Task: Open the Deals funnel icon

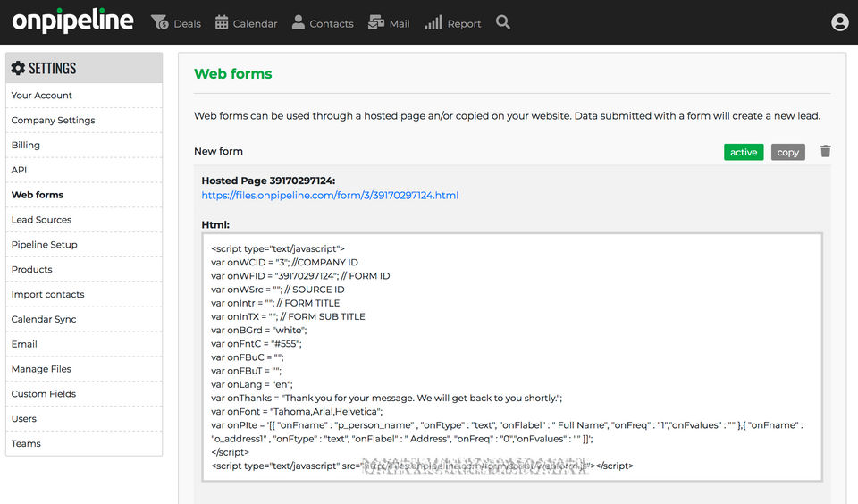Action: [160, 22]
